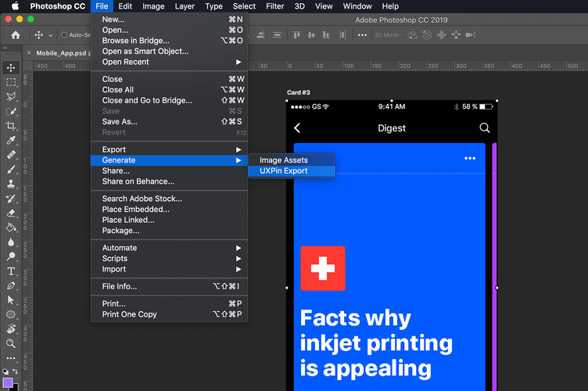
Task: Click the foreground purple color swatch
Action: click(x=8, y=382)
